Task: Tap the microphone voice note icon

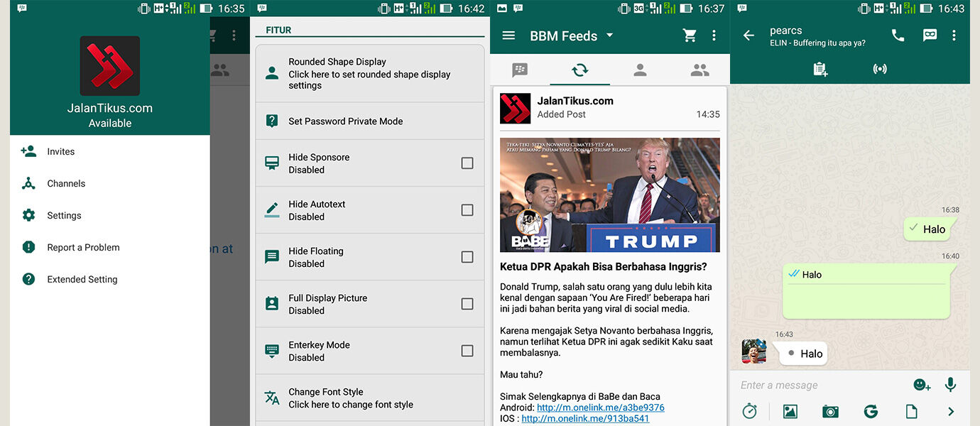Action: pos(951,385)
